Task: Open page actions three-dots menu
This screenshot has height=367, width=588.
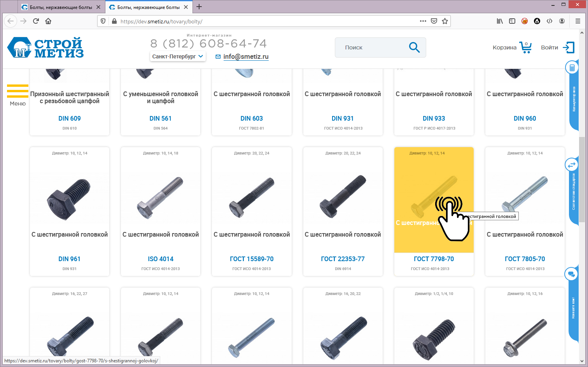Action: (x=423, y=21)
